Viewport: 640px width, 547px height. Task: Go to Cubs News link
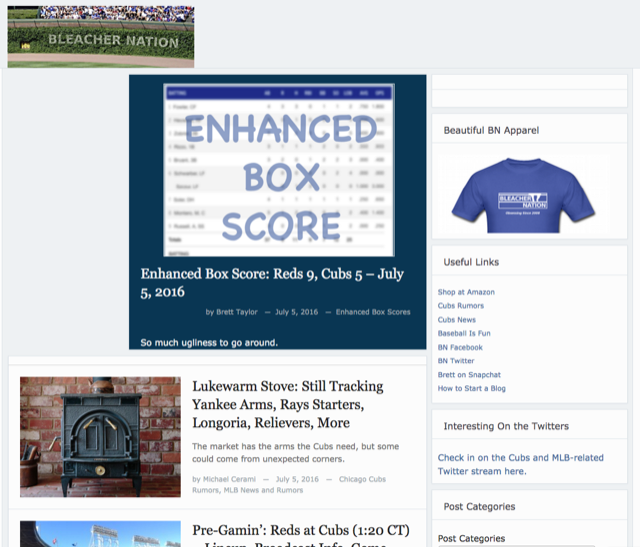(x=457, y=320)
